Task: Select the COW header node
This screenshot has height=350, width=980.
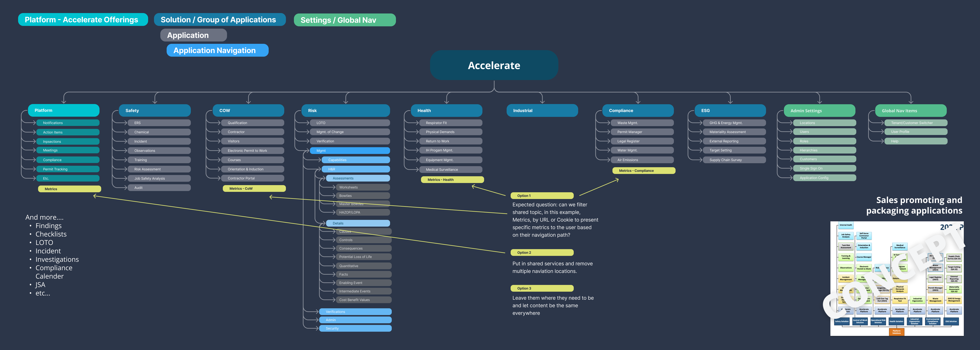Action: (248, 110)
